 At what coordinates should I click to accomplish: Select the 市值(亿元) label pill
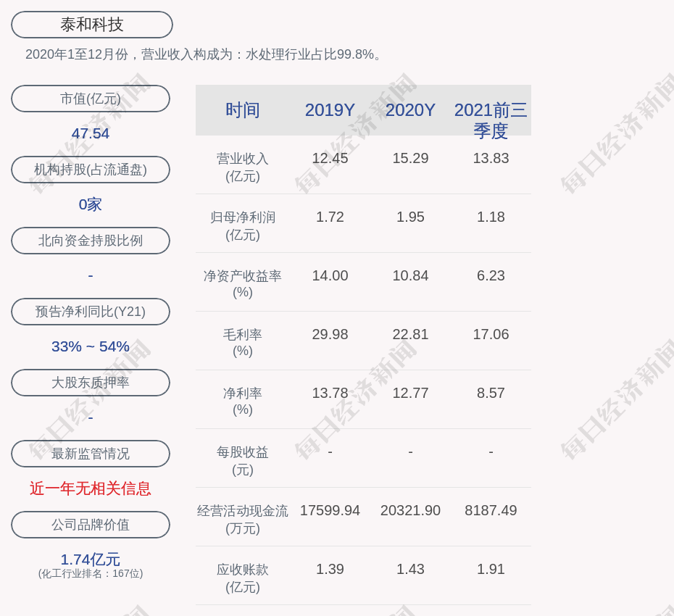click(91, 99)
